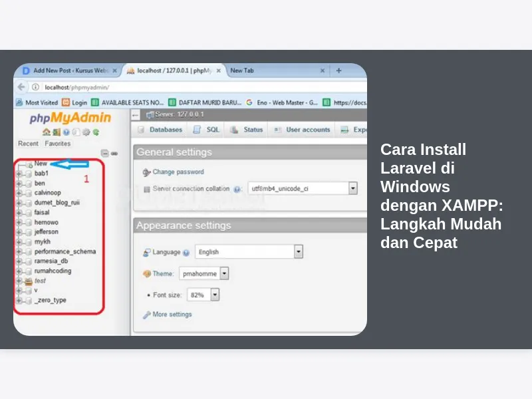Screen dimensions: 532x399
Task: Open the AVAILABLE SEATS bookmark
Action: (x=128, y=102)
